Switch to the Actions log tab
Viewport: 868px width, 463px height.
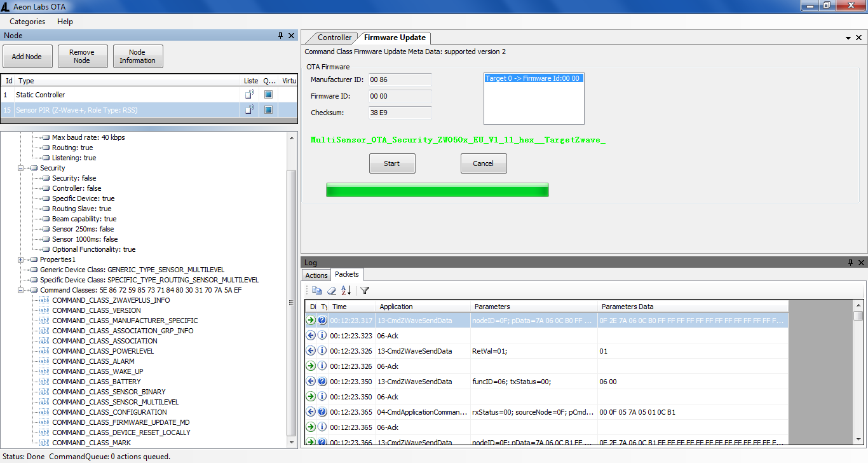click(x=316, y=275)
